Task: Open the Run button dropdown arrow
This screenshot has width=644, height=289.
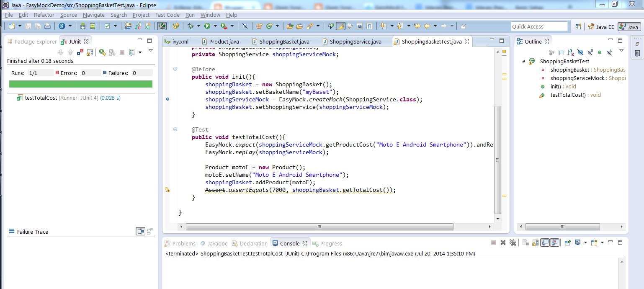Action: tap(214, 26)
